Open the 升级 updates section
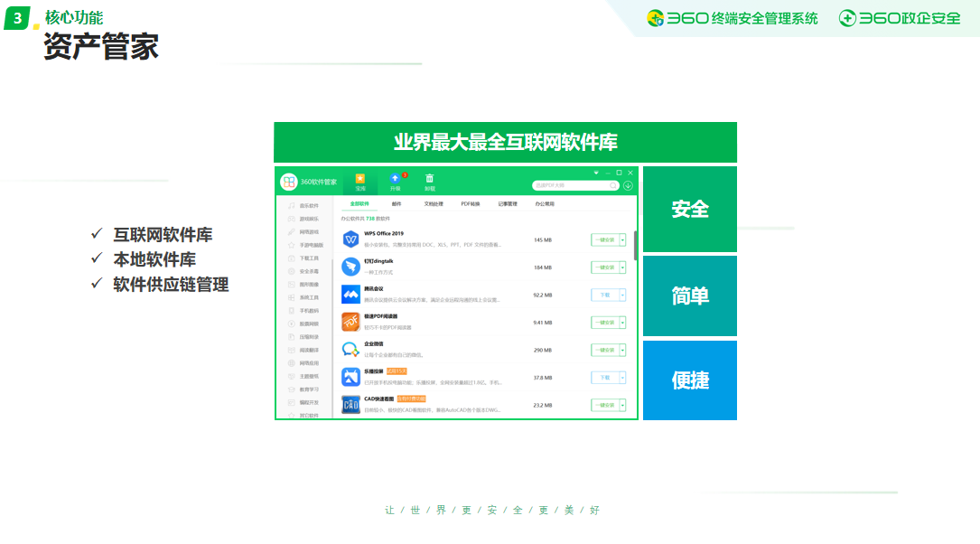The width and height of the screenshot is (980, 544). (x=395, y=182)
